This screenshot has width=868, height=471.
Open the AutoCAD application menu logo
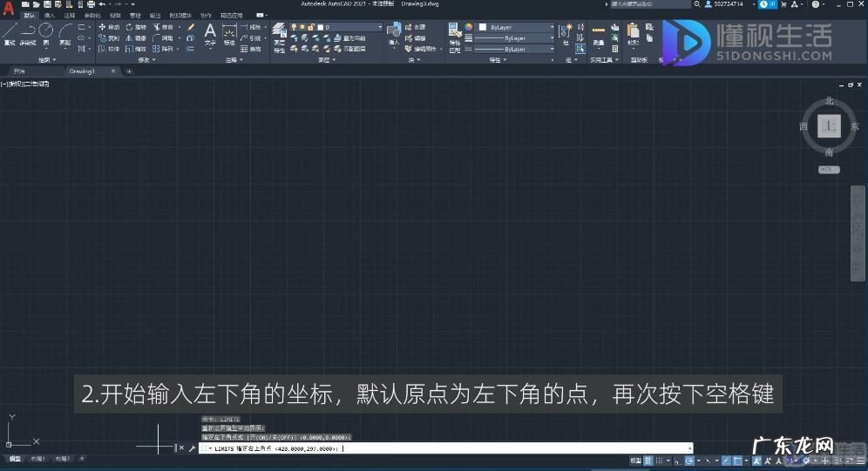click(x=9, y=8)
